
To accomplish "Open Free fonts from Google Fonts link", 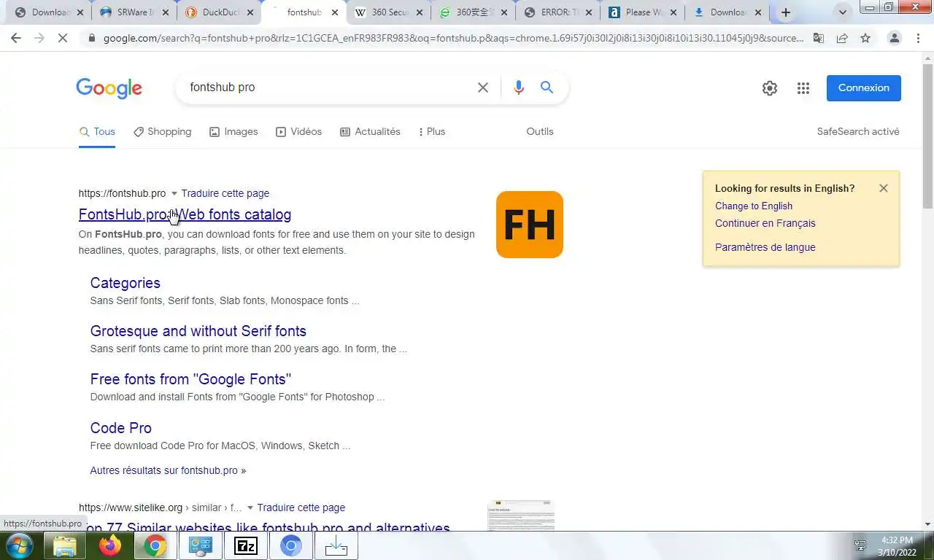I will [x=190, y=379].
